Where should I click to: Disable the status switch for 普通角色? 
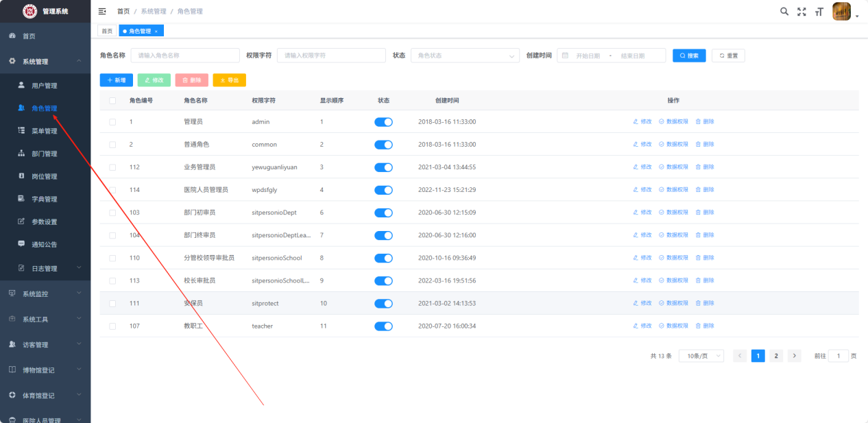[x=383, y=145]
